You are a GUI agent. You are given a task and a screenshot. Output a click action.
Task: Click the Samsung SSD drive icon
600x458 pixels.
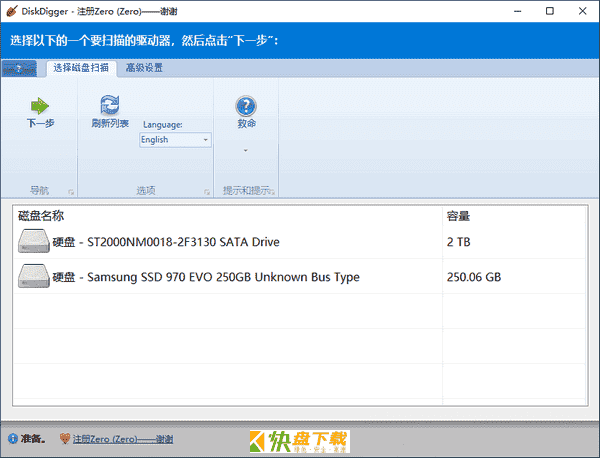tap(34, 276)
